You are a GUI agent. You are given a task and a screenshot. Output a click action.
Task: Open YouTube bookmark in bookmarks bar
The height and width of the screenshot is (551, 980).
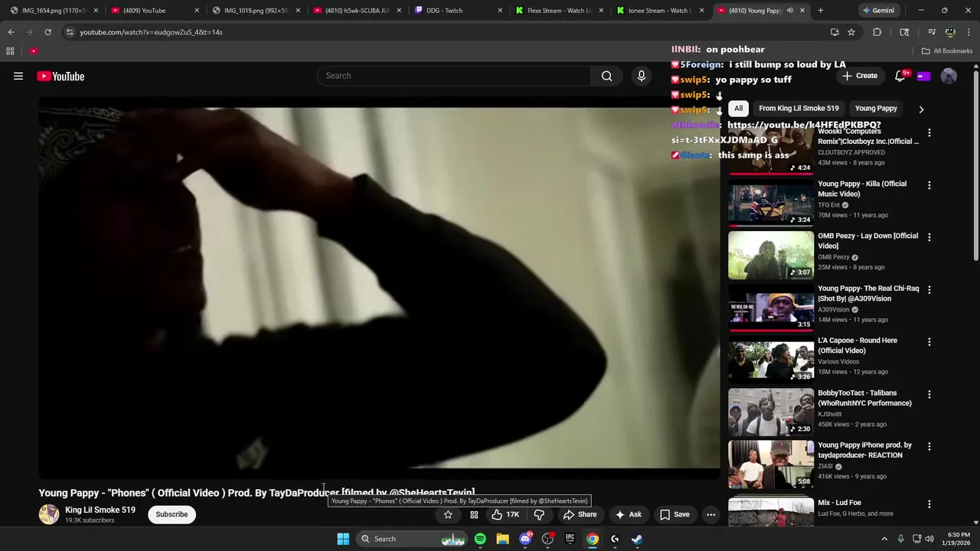point(34,51)
